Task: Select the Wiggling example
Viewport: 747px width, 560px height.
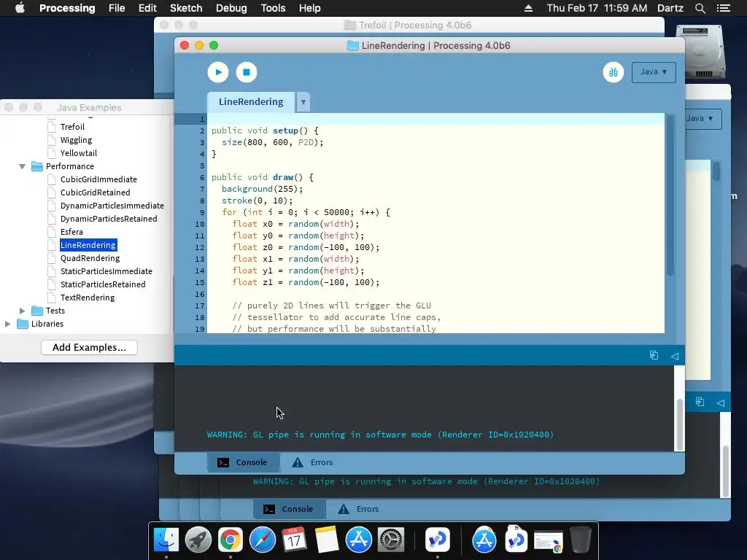Action: (x=76, y=140)
